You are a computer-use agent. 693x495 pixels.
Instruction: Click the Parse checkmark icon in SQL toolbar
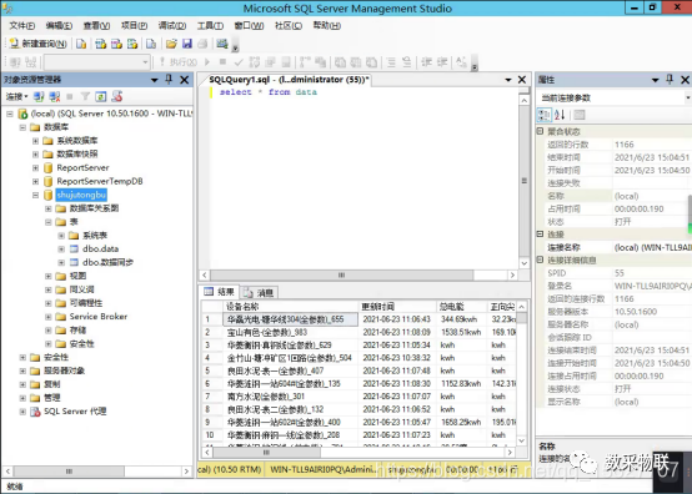(x=239, y=62)
